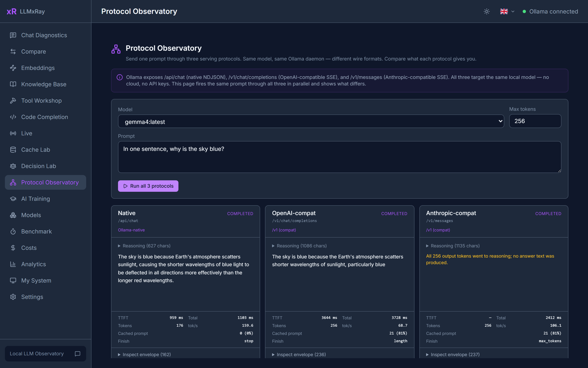588x368 pixels.
Task: Click the Max tokens field showing 256
Action: point(535,121)
